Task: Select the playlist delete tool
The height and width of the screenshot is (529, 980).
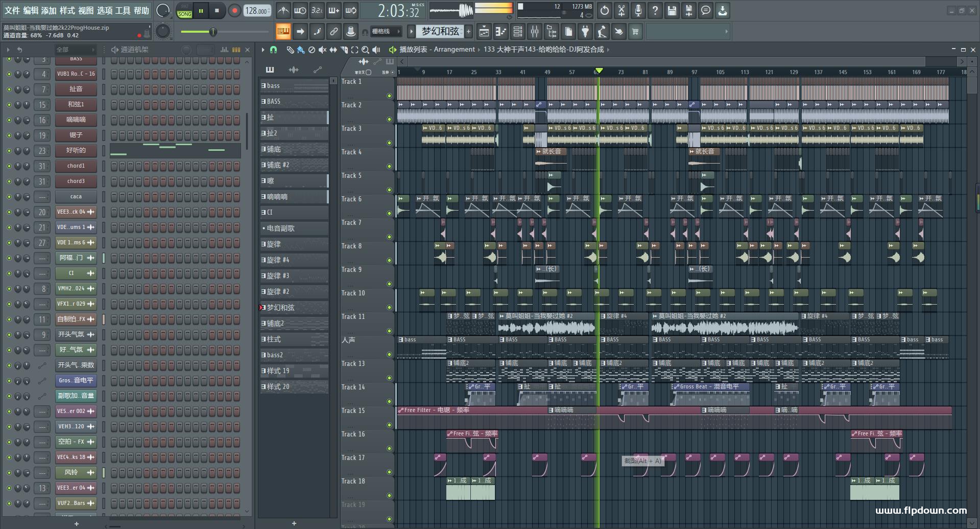Action: [312, 50]
